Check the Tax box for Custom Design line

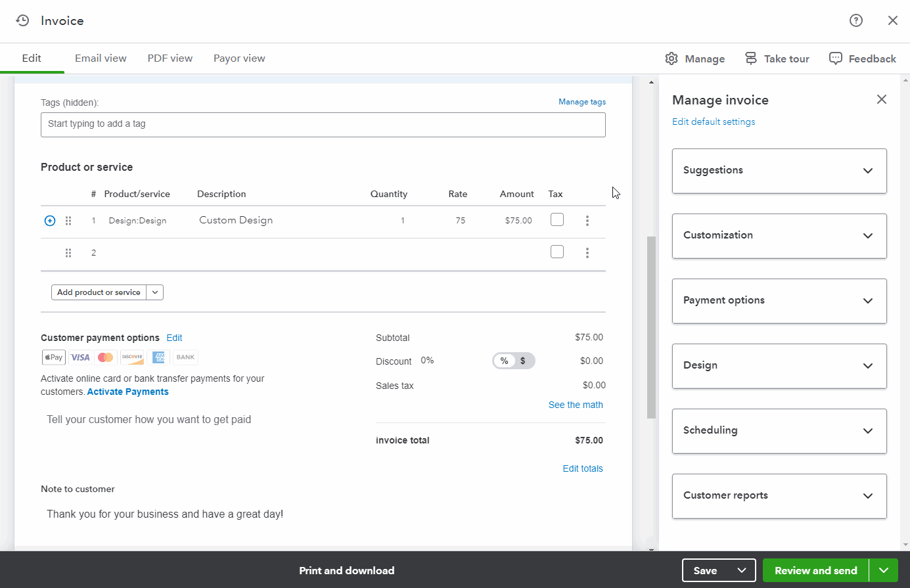point(557,219)
